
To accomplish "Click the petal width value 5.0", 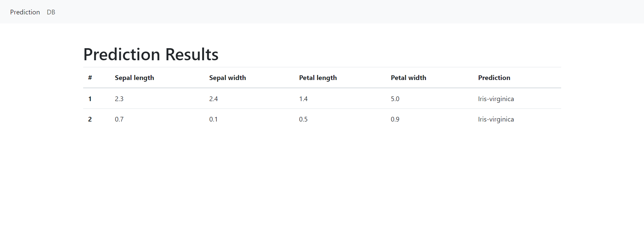I will (395, 98).
